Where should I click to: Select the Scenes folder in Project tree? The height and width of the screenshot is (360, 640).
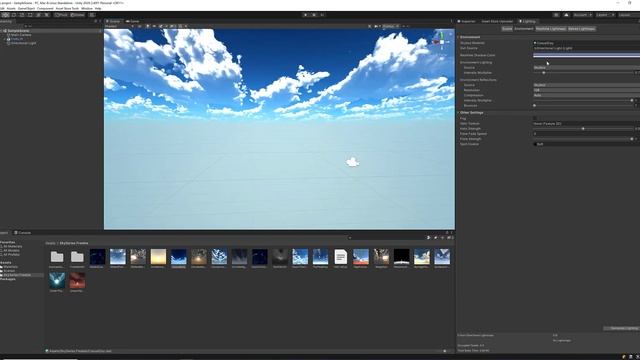point(8,271)
